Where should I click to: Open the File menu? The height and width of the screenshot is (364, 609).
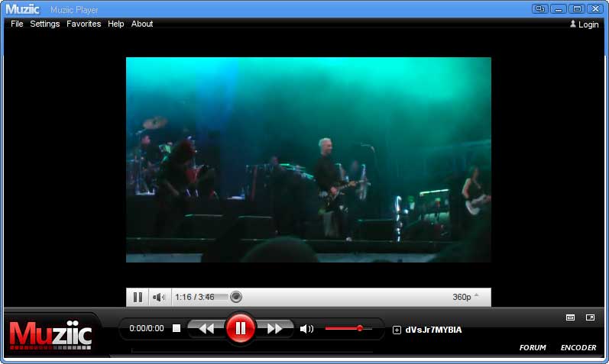pos(17,24)
